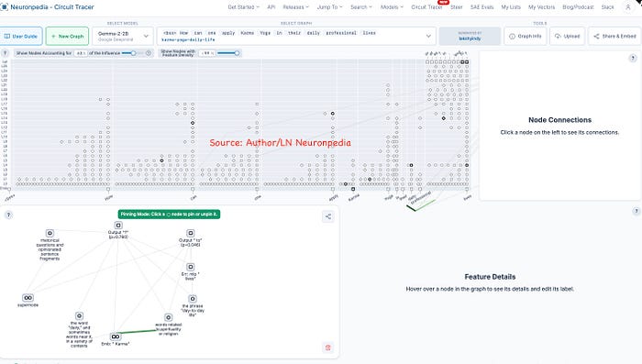Image resolution: width=642 pixels, height=364 pixels.
Task: Select the Emb "Karma" node
Action: [x=116, y=336]
